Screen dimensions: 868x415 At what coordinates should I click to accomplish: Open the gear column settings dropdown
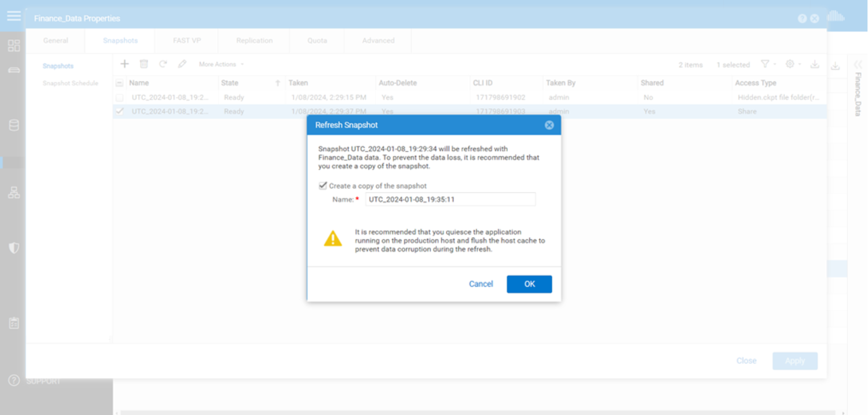pyautogui.click(x=793, y=64)
